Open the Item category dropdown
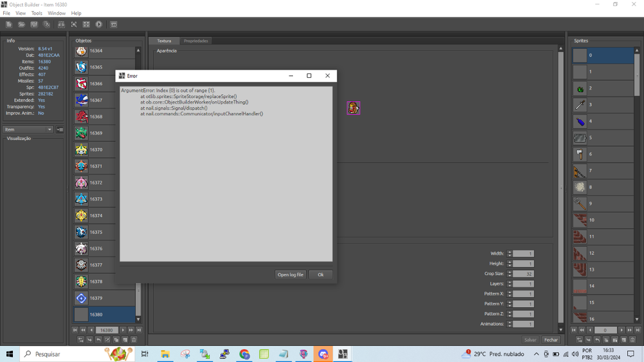The height and width of the screenshot is (362, 644). click(x=28, y=129)
